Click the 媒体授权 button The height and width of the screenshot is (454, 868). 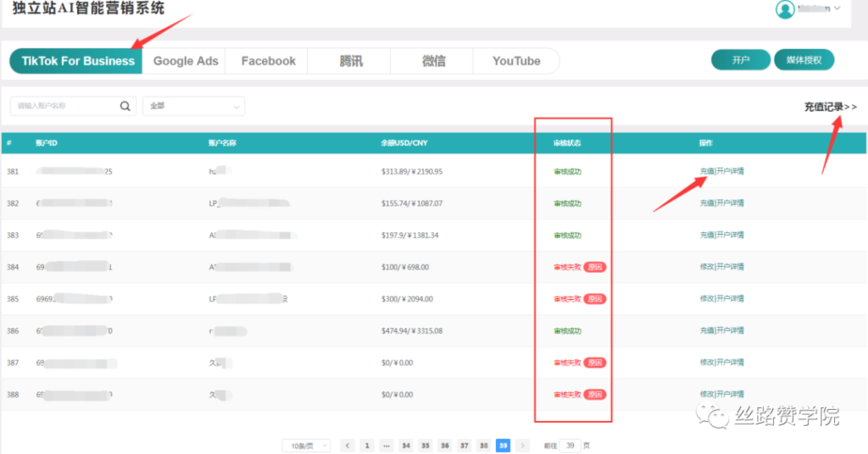(x=804, y=60)
